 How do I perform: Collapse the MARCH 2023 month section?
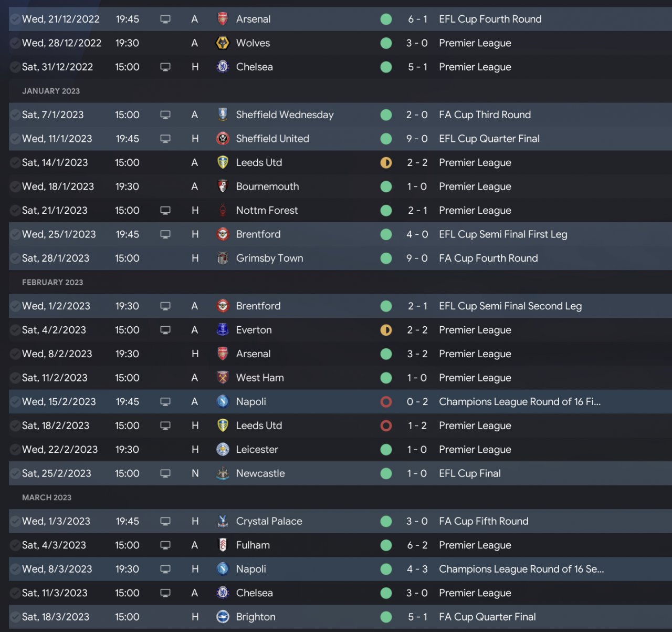(47, 498)
